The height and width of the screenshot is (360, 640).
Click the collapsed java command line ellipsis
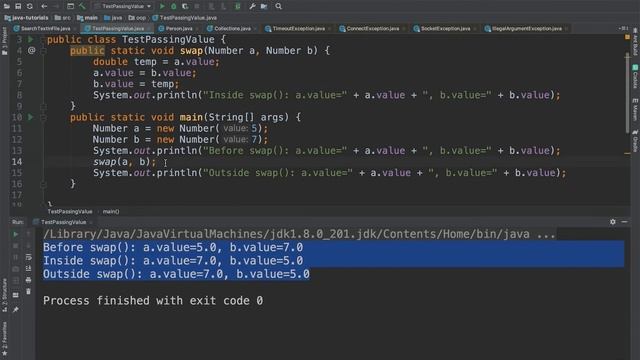tap(546, 234)
